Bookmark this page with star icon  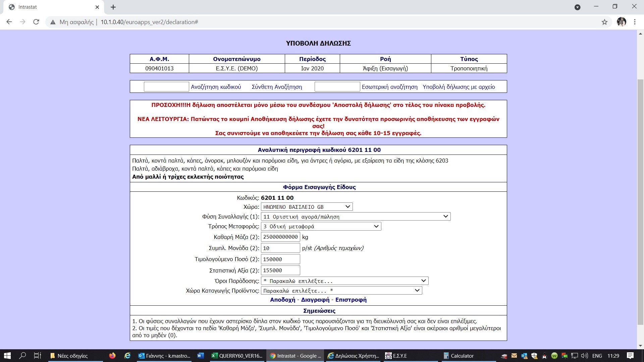coord(604,22)
